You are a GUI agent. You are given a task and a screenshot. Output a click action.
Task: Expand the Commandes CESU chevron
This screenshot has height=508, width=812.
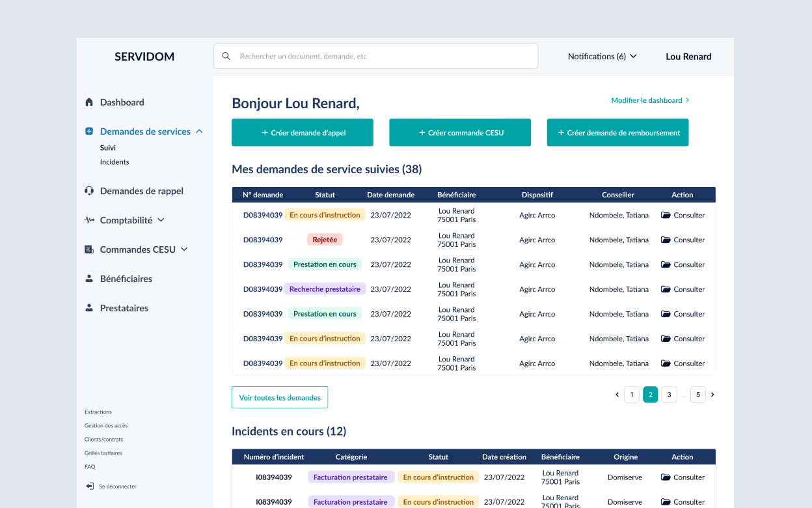pyautogui.click(x=184, y=249)
